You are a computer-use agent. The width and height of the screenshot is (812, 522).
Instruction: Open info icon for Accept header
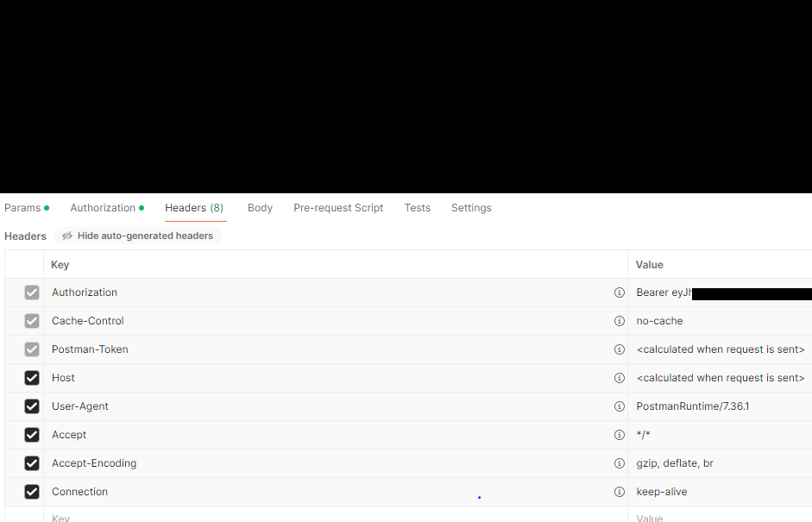[619, 435]
